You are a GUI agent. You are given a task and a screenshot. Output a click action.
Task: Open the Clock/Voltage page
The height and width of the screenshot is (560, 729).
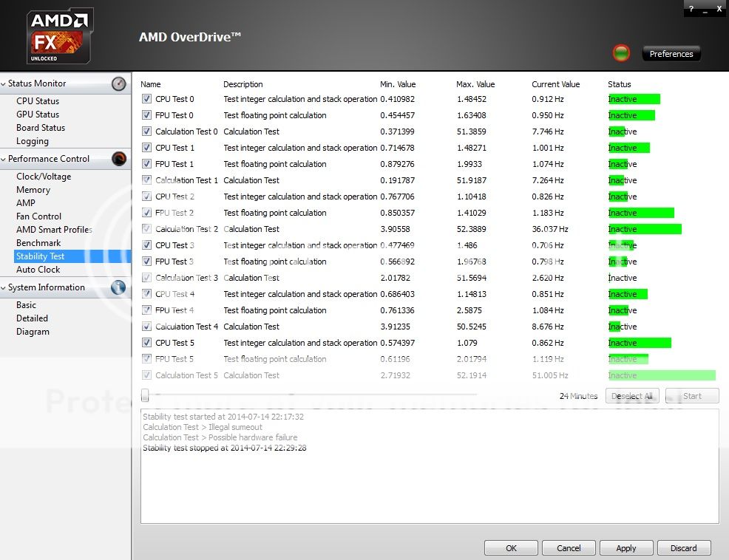(44, 177)
